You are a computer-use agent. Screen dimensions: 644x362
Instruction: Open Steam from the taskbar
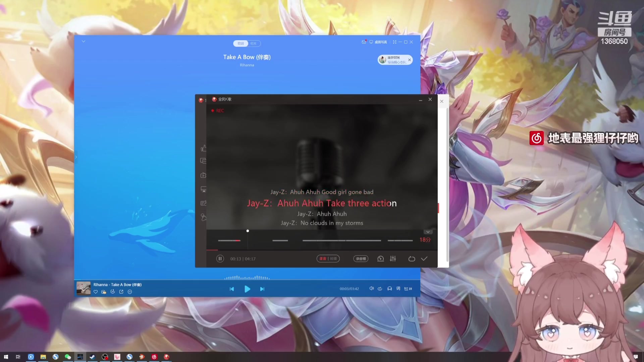point(92,357)
